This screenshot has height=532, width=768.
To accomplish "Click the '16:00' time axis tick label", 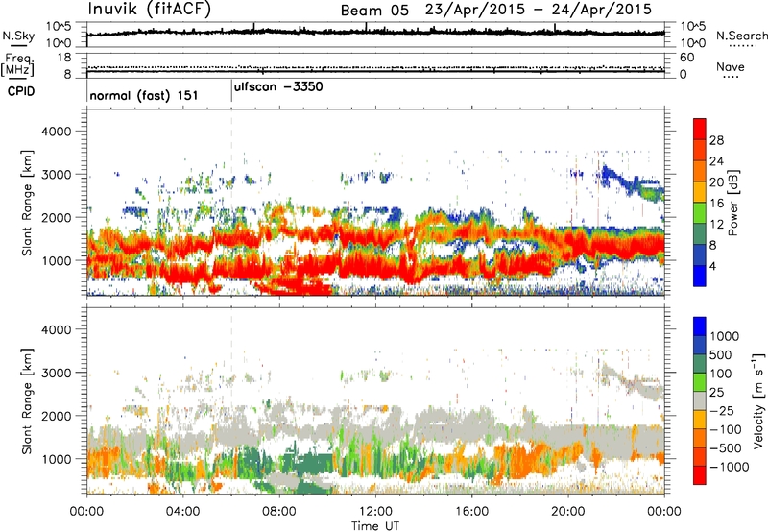I will tap(471, 512).
